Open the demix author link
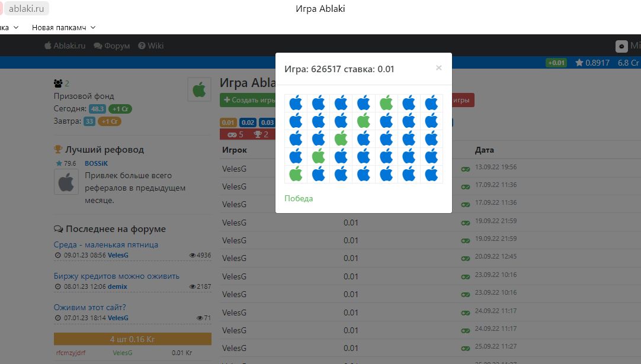 click(x=117, y=287)
